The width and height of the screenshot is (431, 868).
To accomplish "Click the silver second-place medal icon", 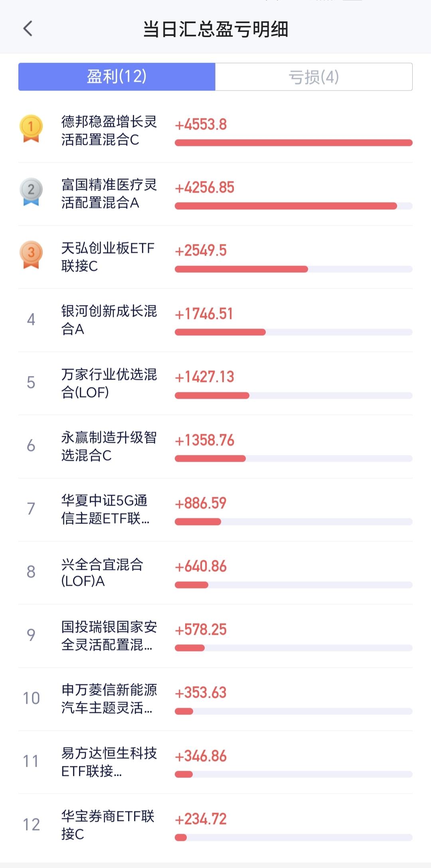I will tap(31, 192).
